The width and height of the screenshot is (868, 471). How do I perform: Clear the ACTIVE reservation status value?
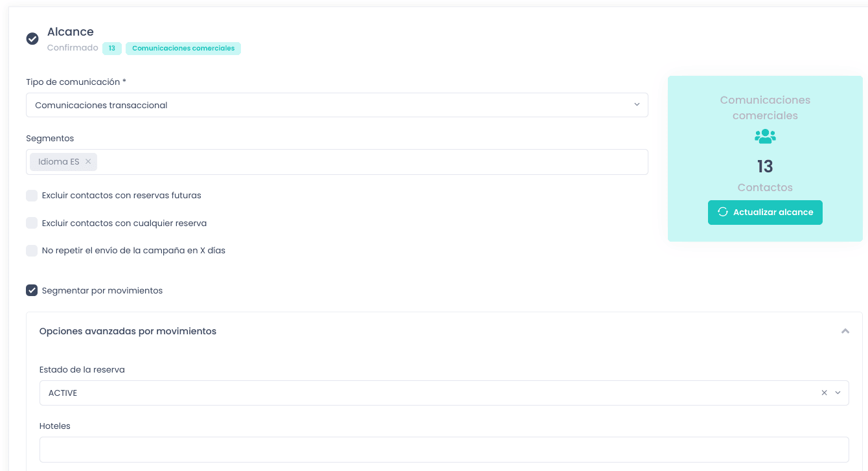point(824,393)
